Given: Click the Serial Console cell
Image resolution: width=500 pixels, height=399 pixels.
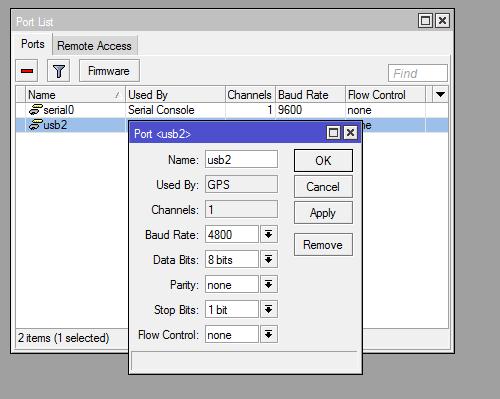Looking at the screenshot, I should (x=161, y=110).
